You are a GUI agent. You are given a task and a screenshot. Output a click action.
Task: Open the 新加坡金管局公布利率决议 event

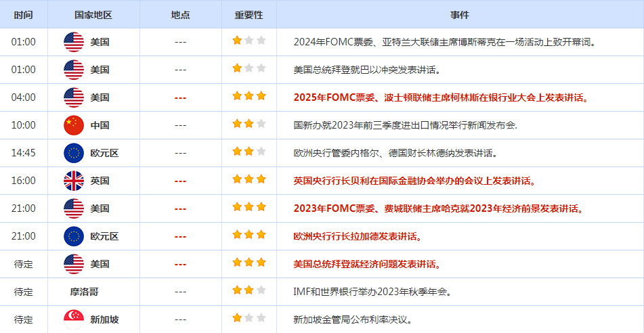353,319
